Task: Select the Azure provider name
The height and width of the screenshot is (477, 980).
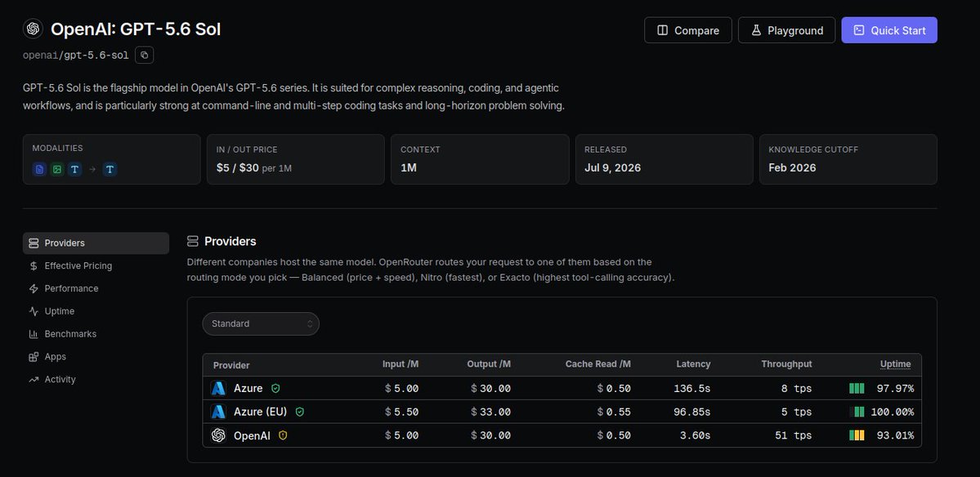Action: click(248, 388)
